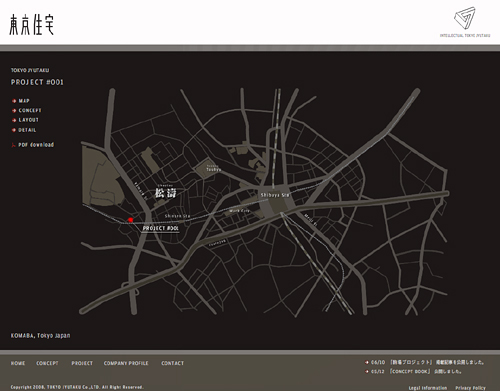
Task: Click the red arrow beside LAYOUT
Action: click(14, 120)
